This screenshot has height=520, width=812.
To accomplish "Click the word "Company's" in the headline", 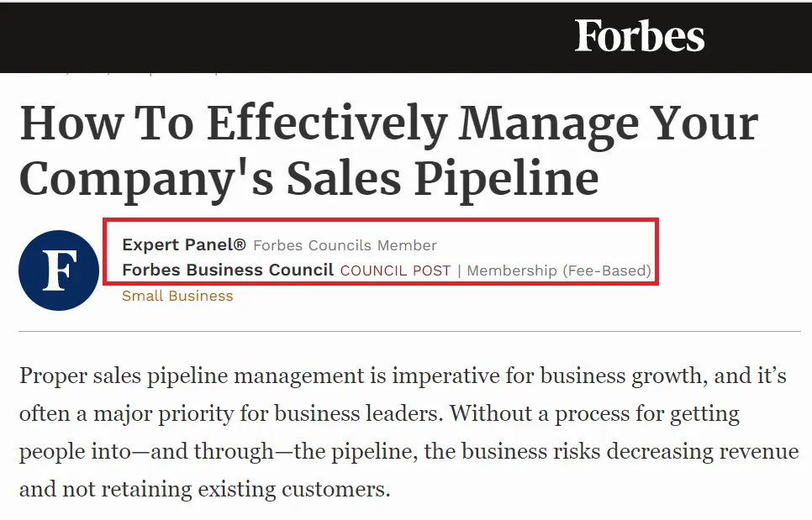I will (x=143, y=178).
